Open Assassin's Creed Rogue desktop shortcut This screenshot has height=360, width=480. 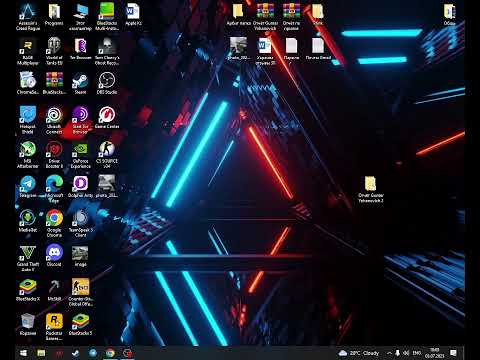[x=28, y=17]
